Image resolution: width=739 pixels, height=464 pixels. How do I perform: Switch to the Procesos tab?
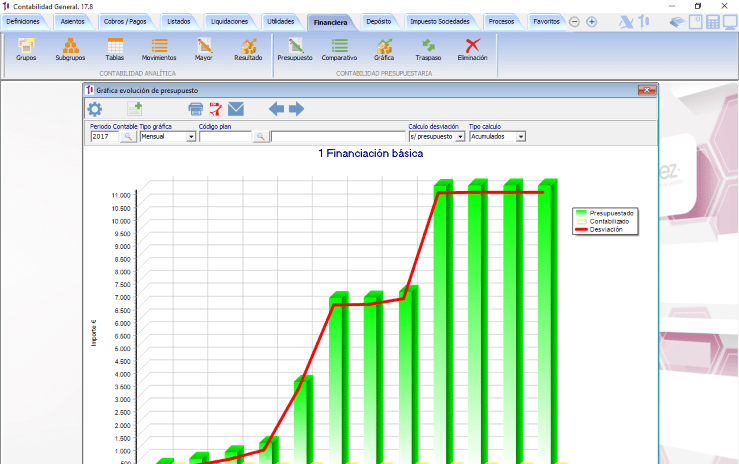tap(501, 22)
